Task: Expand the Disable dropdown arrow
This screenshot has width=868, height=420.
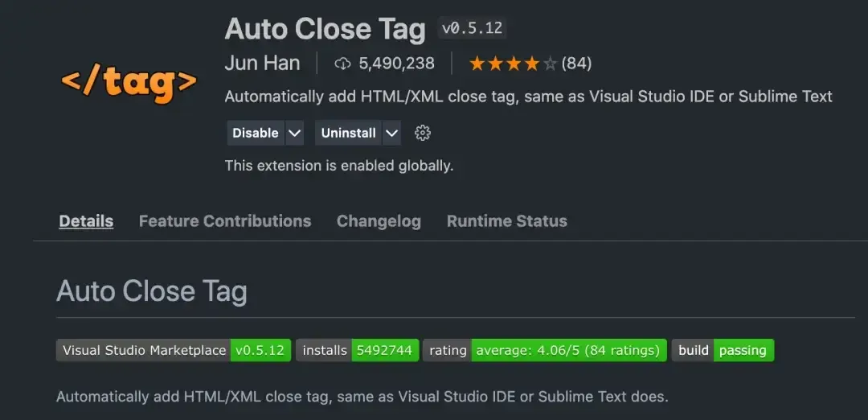Action: pos(294,133)
